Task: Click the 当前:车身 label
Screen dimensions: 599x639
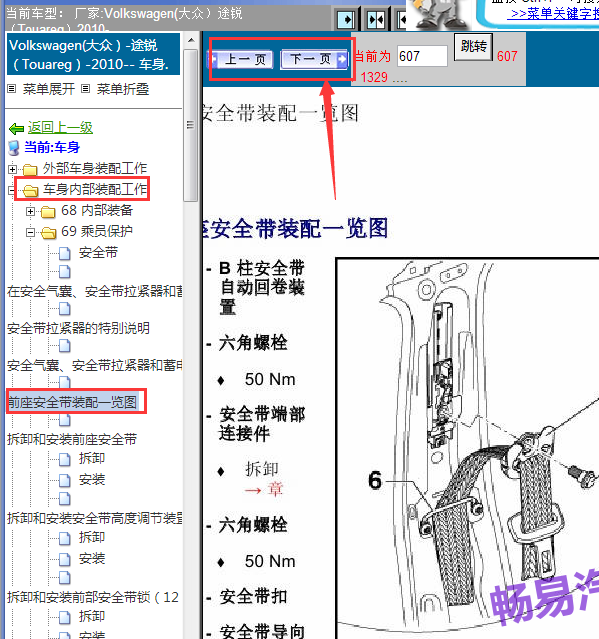Action: pos(52,147)
